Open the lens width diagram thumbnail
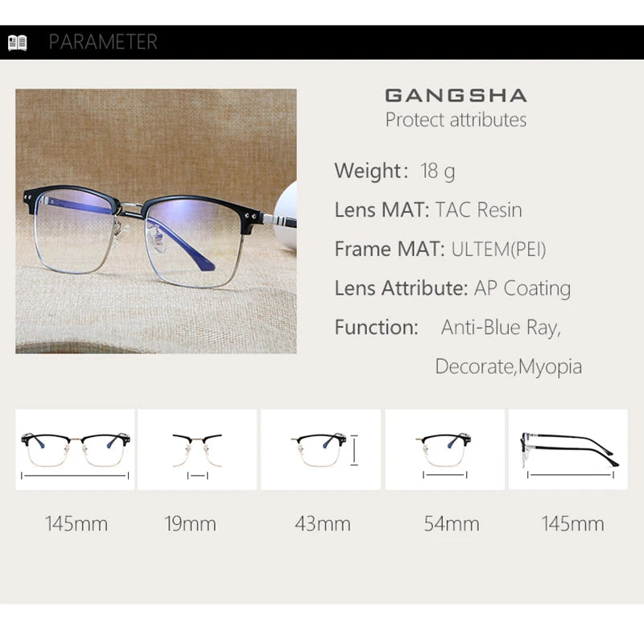 pos(445,449)
